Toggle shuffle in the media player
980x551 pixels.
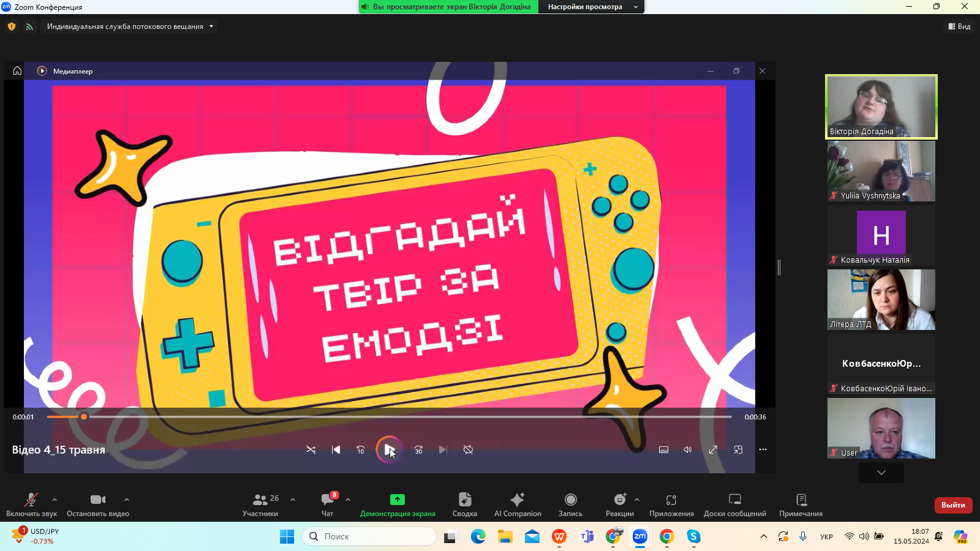[x=311, y=450]
